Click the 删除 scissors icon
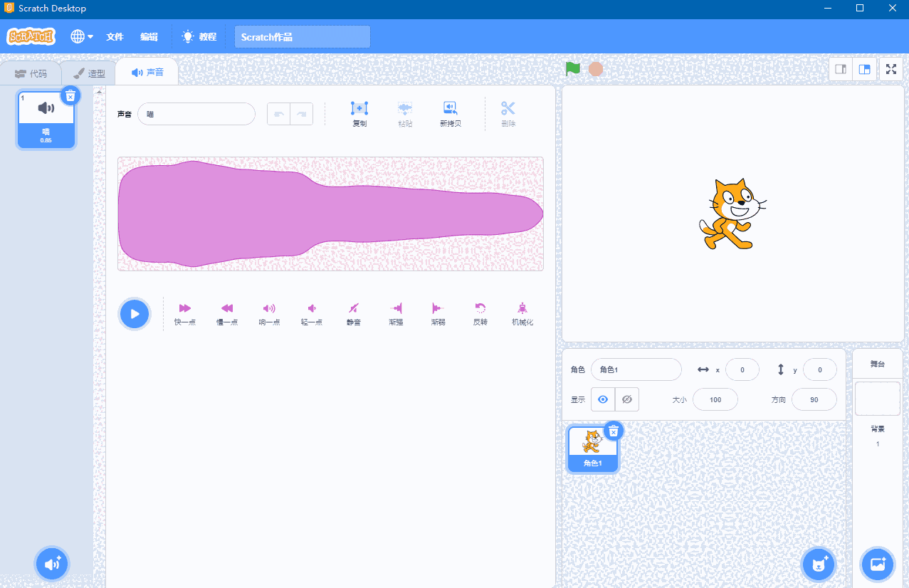909x588 pixels. [508, 114]
